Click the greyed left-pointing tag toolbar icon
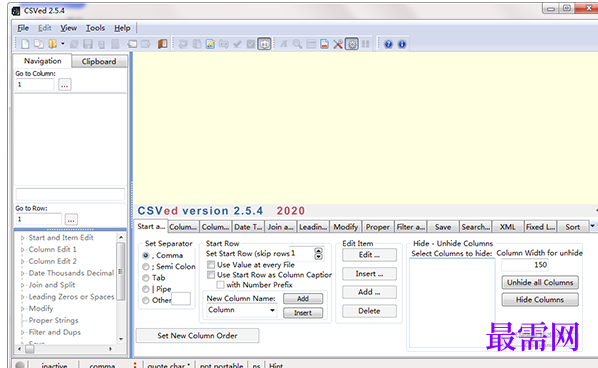598x368 pixels. [132, 44]
